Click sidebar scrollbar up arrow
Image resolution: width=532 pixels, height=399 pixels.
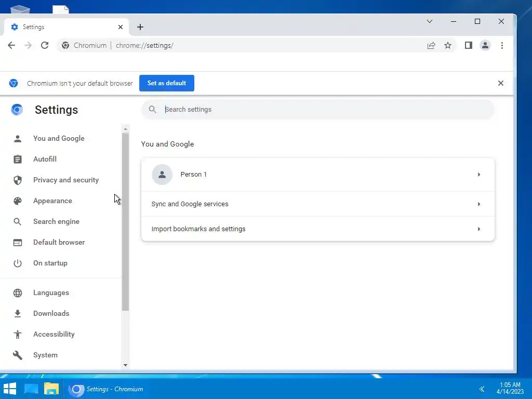126,129
